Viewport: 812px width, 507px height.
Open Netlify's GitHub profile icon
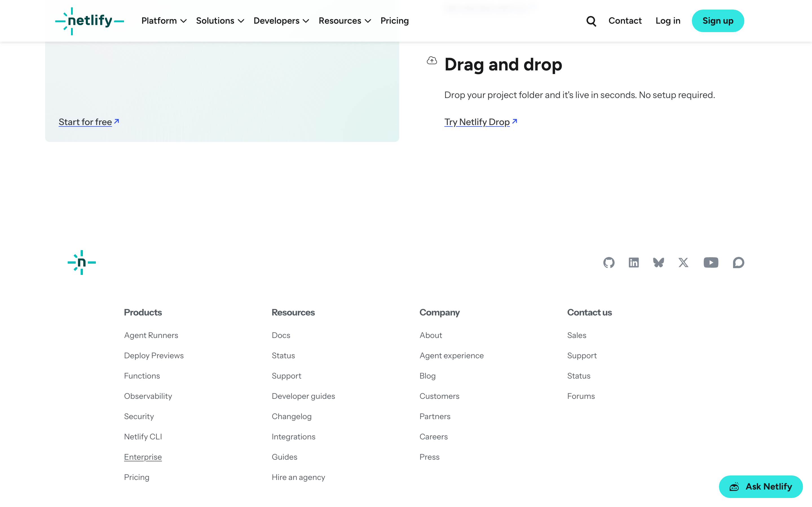coord(609,263)
